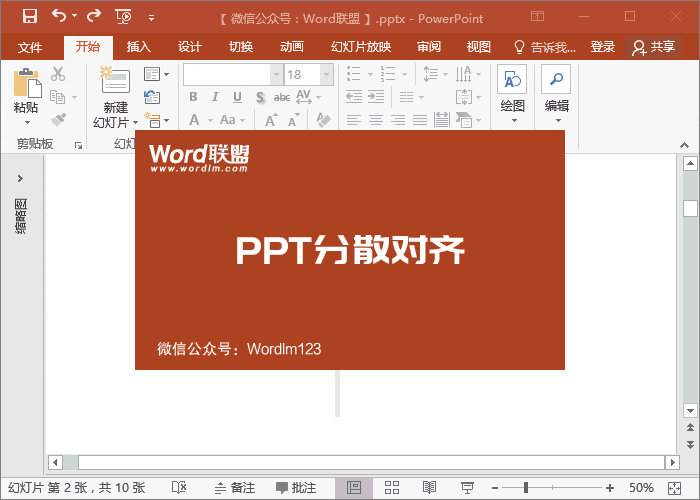The width and height of the screenshot is (700, 500).
Task: Switch to slide sorter view icon
Action: (x=392, y=488)
